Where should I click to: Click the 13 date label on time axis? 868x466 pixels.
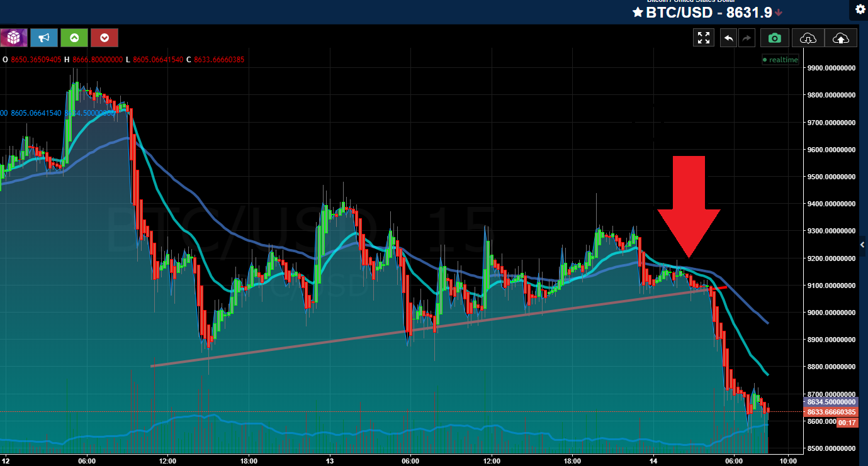(330, 461)
